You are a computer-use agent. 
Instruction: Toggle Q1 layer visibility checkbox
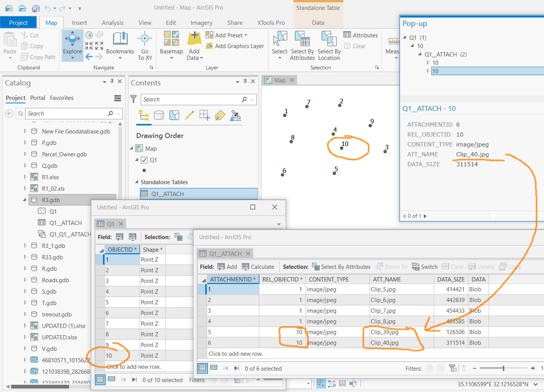(x=144, y=160)
